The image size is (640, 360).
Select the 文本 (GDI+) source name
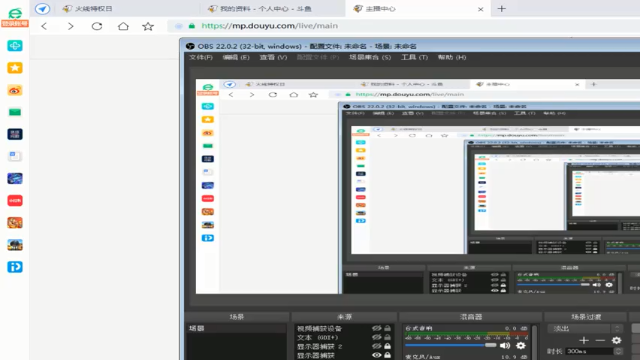point(317,338)
